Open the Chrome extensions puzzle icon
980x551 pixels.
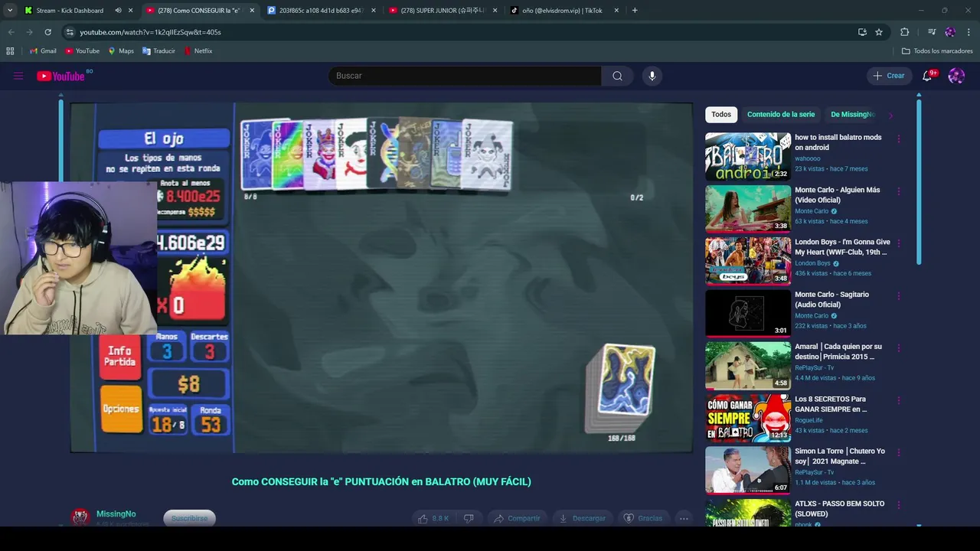pos(904,32)
